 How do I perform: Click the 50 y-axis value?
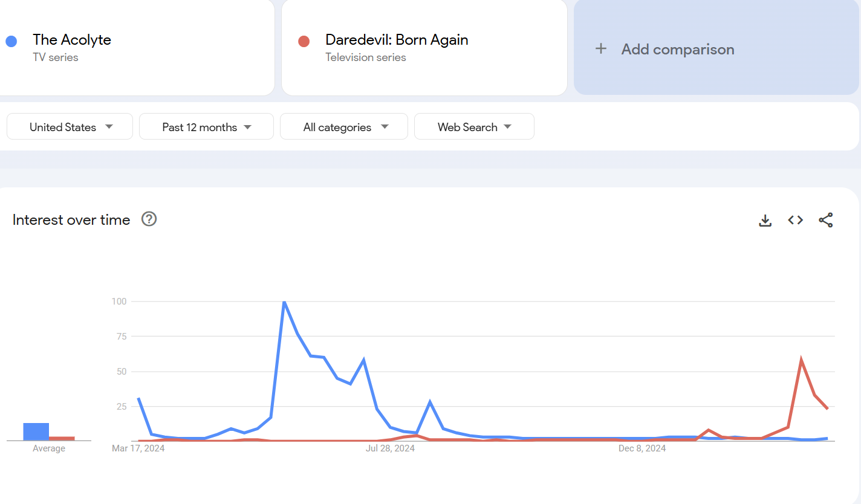(x=122, y=371)
